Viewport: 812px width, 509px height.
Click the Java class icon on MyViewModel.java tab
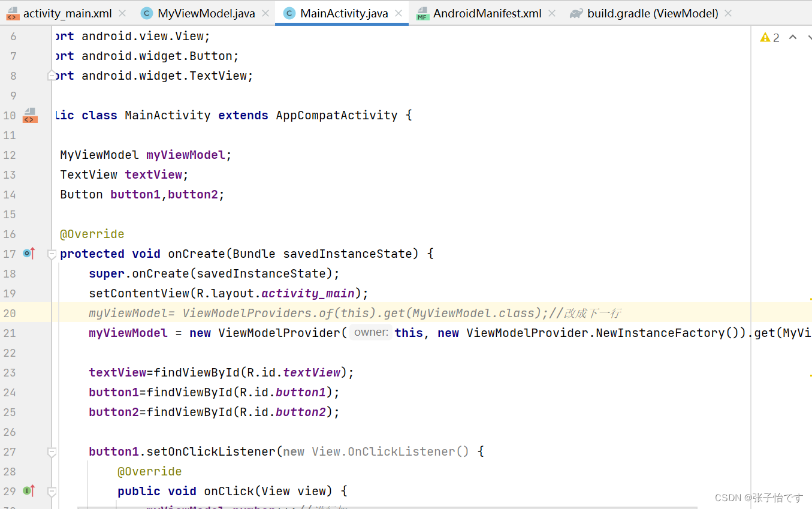(x=146, y=13)
